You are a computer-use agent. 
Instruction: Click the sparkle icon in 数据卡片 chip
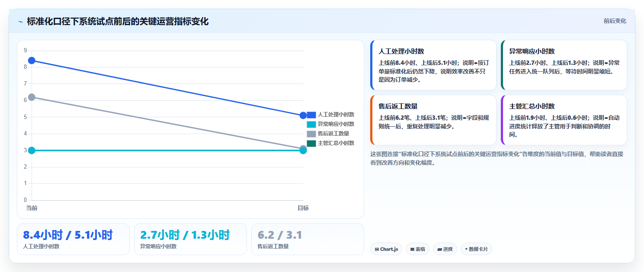click(466, 249)
